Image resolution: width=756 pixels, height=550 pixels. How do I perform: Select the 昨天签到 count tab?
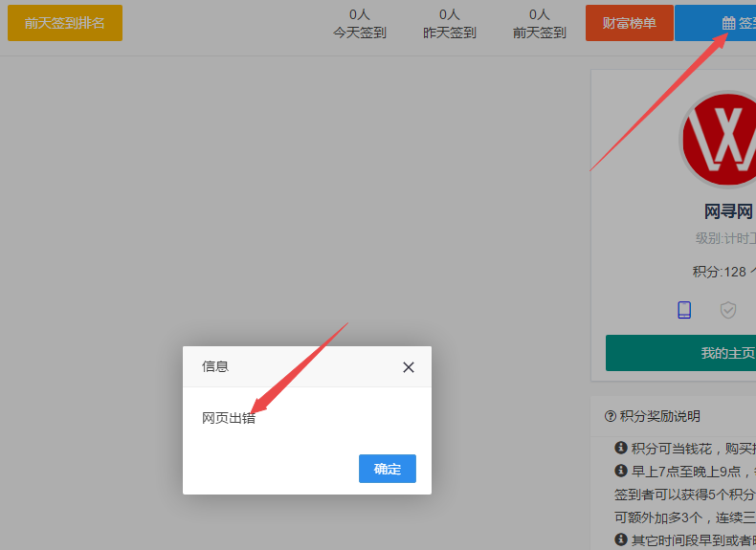pos(450,24)
